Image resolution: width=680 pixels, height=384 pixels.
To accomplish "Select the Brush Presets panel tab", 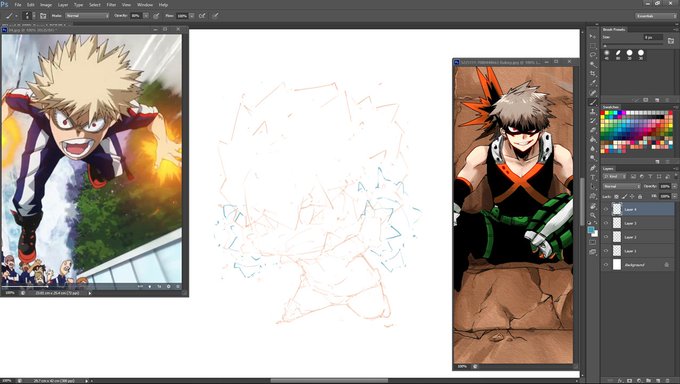I will pyautogui.click(x=614, y=30).
